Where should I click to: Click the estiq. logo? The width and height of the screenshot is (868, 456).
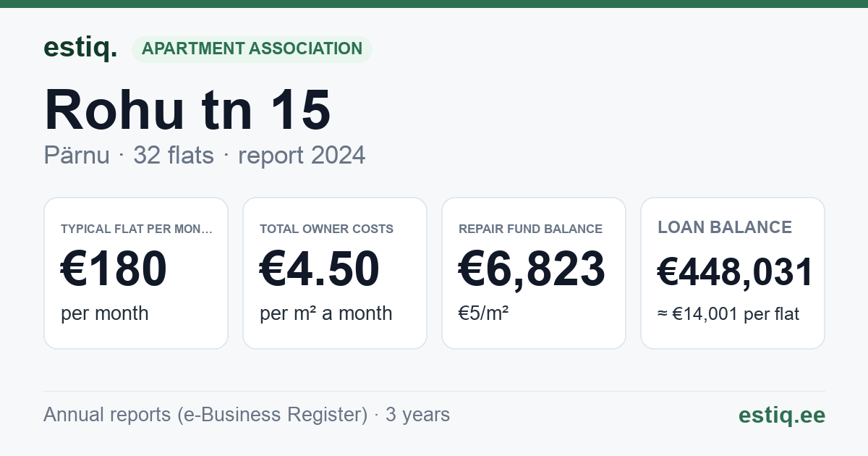pos(80,48)
